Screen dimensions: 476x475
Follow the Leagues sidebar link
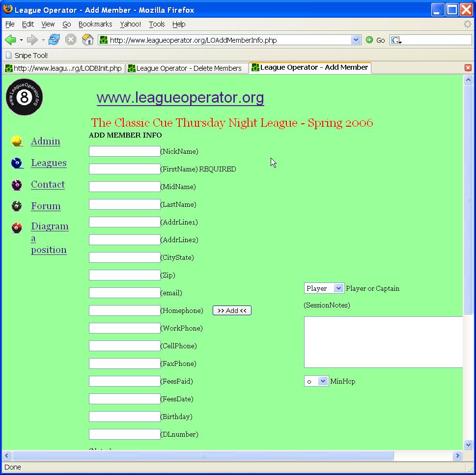click(49, 163)
